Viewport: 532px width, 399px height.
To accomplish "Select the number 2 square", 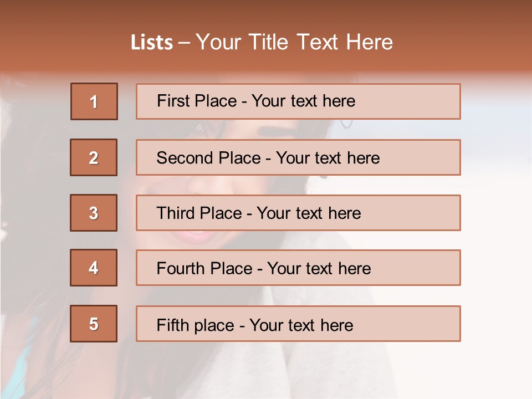I will (94, 157).
